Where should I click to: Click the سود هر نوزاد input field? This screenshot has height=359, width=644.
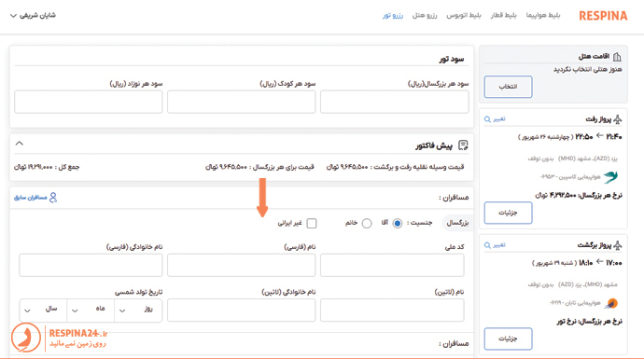coord(89,102)
